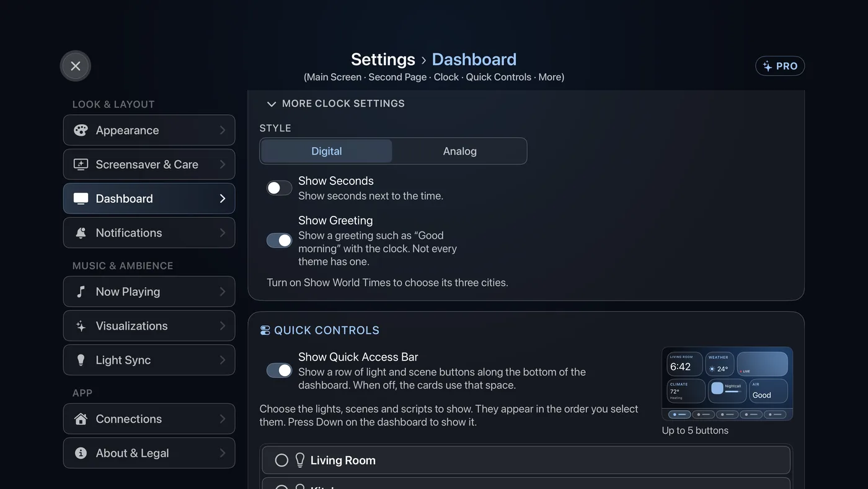This screenshot has height=489, width=868.
Task: Click the sparkle icon in PRO badge
Action: click(x=768, y=66)
